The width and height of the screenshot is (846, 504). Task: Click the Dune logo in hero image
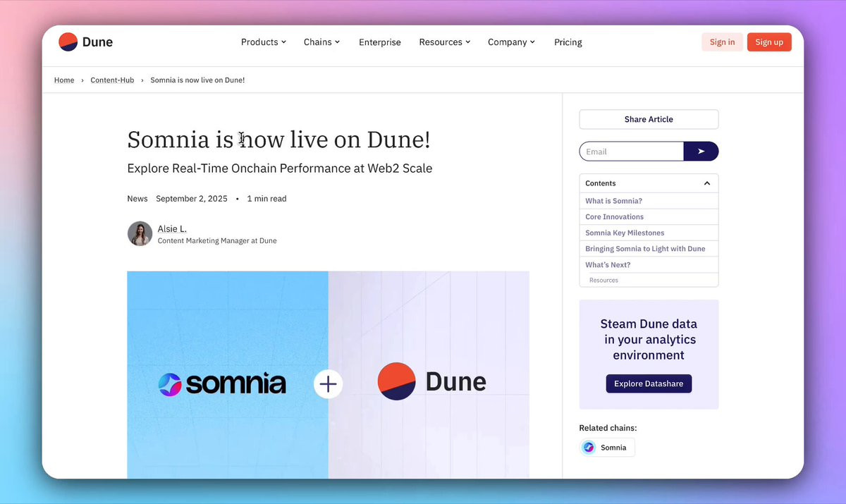point(431,382)
